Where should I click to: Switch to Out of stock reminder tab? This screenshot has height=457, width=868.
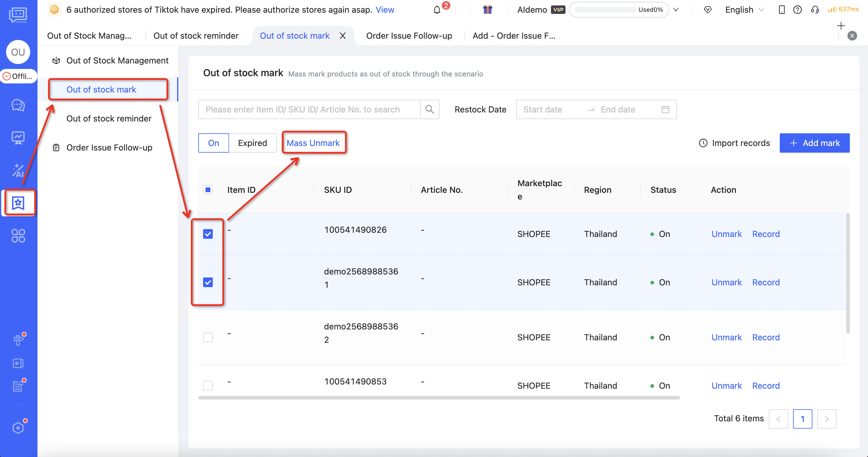click(196, 36)
